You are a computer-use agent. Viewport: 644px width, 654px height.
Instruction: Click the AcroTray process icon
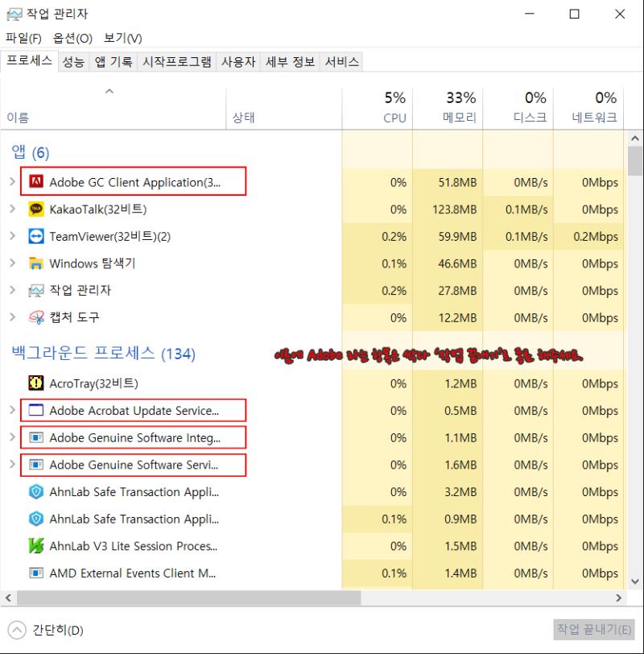pyautogui.click(x=36, y=383)
